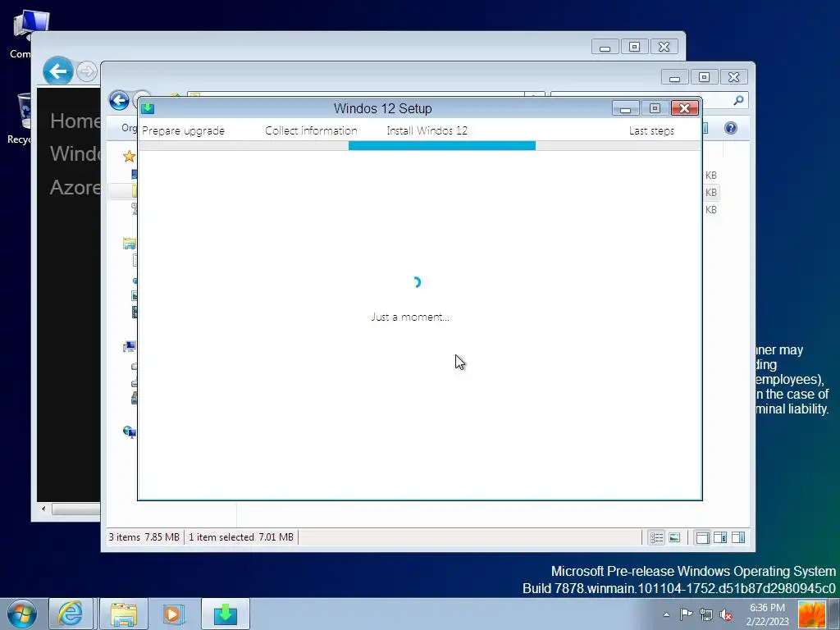This screenshot has height=630, width=840.
Task: Select Prepare upgrade setup step
Action: click(183, 130)
